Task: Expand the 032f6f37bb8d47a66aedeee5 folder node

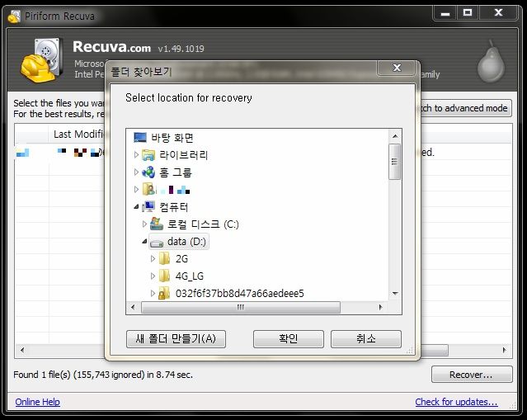Action: click(153, 293)
